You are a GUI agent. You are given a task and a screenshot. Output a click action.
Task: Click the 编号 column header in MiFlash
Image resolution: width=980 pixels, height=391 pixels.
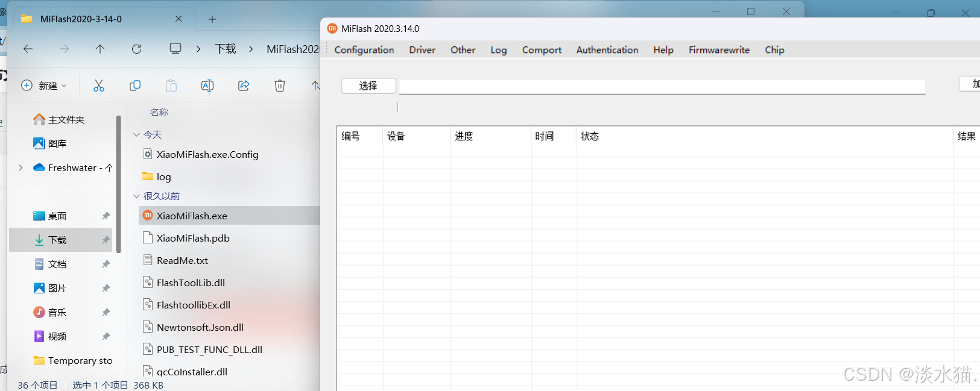coord(359,136)
